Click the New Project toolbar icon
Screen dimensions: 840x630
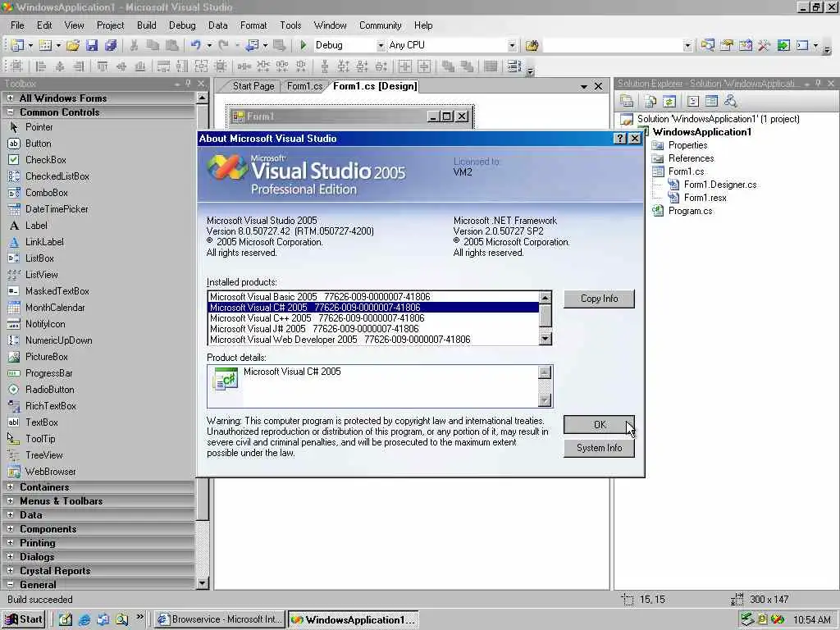(x=17, y=46)
